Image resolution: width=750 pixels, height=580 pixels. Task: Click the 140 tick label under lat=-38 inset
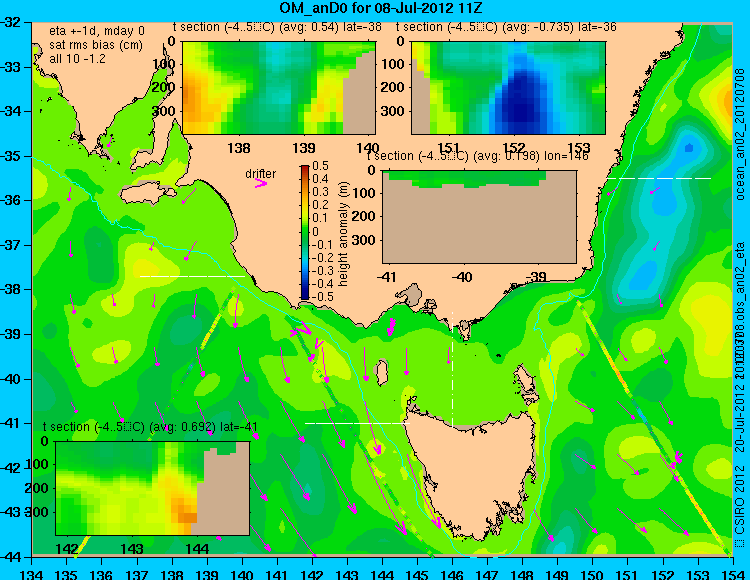368,147
